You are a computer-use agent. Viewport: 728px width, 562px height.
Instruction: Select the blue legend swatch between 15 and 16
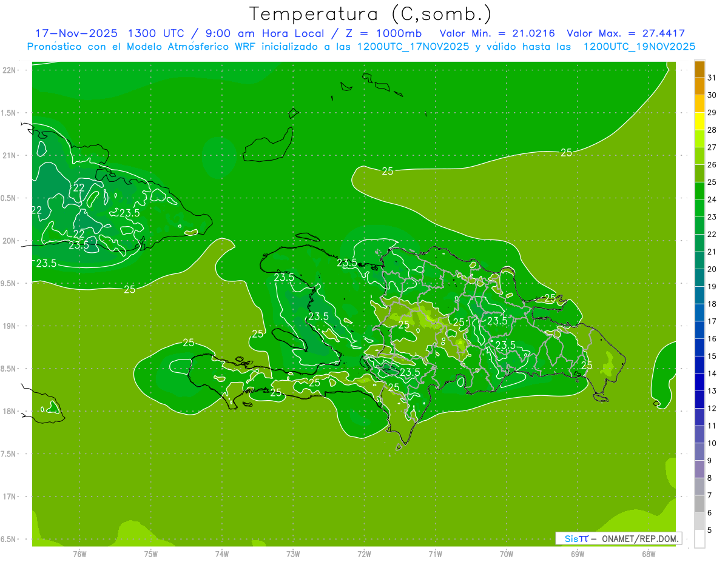[x=699, y=347]
